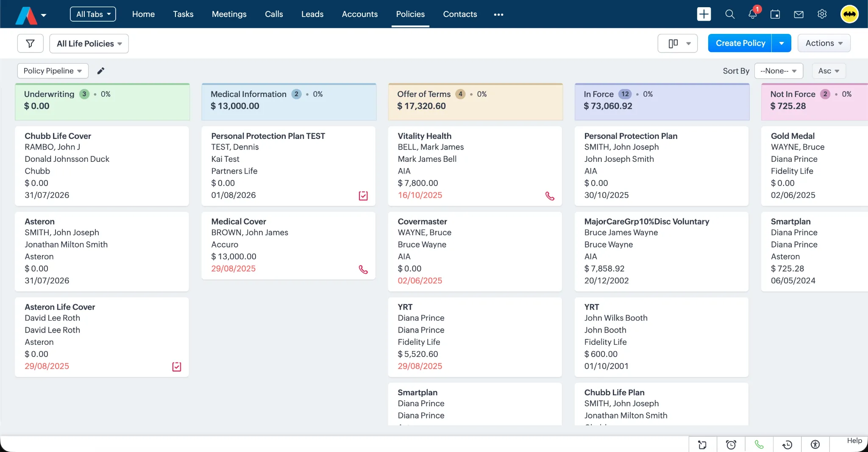Open the Leads tab
Viewport: 868px width, 452px height.
tap(312, 14)
